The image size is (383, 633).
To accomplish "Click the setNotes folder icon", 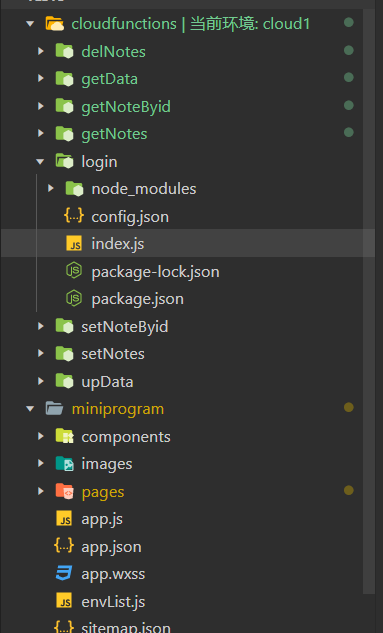I will click(x=65, y=354).
